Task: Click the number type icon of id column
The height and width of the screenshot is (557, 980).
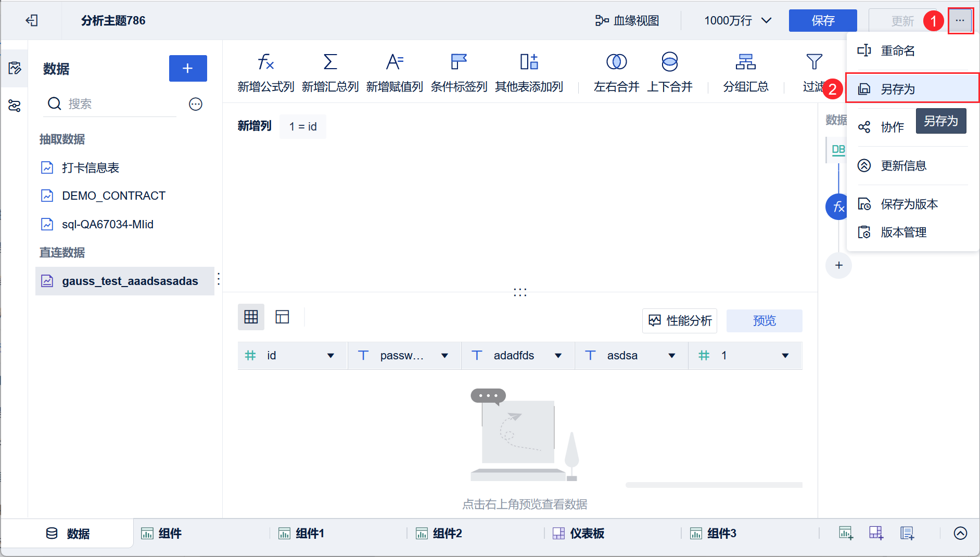Action: coord(250,355)
